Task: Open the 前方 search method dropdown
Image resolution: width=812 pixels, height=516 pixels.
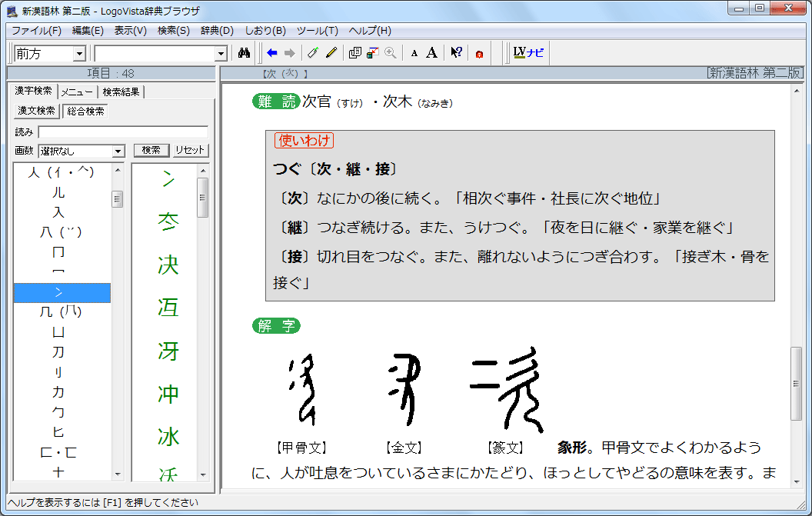Action: (x=79, y=54)
